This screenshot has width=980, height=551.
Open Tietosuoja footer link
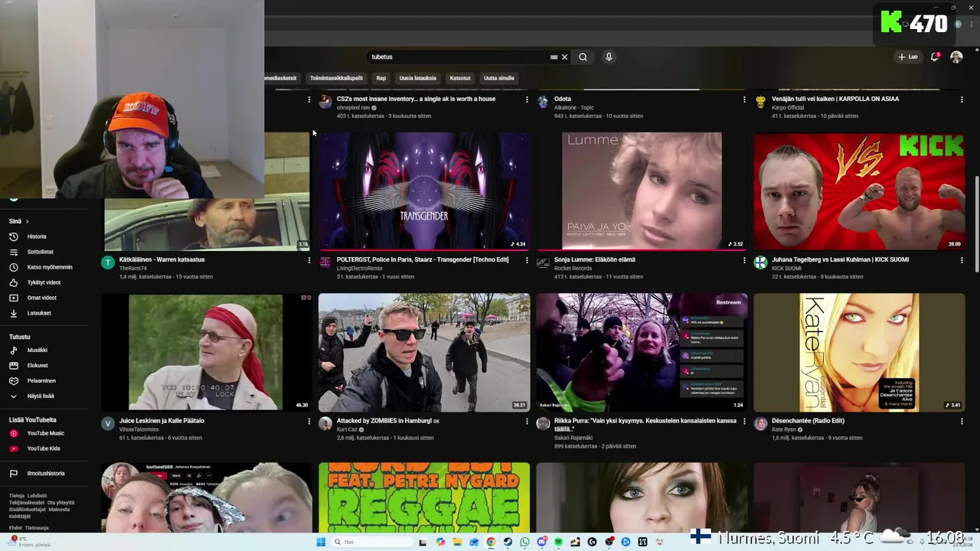point(37,528)
